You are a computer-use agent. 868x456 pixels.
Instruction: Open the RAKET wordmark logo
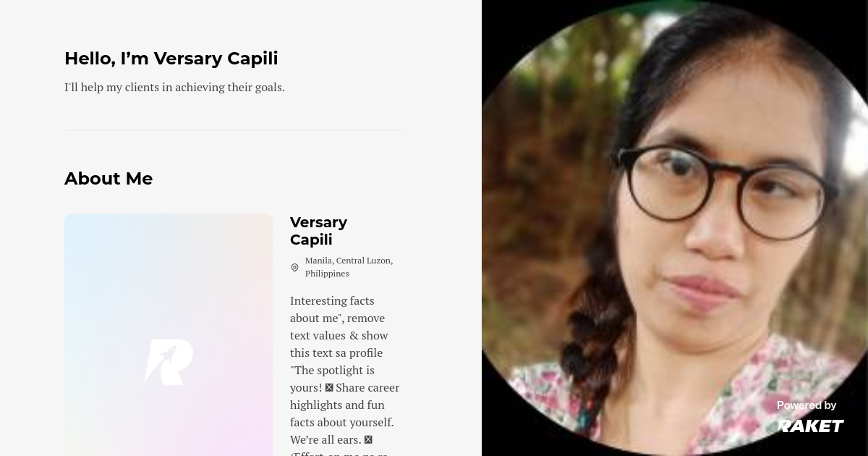(810, 426)
